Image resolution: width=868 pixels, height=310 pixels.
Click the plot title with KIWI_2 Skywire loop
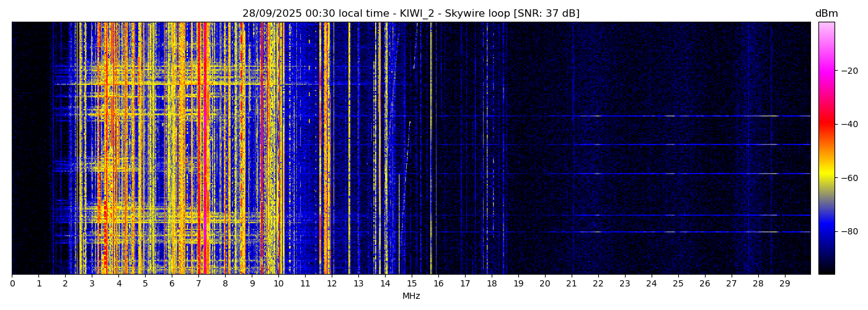410,14
